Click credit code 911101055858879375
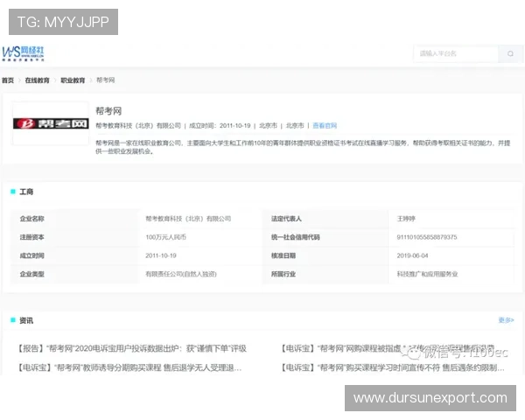 click(427, 237)
